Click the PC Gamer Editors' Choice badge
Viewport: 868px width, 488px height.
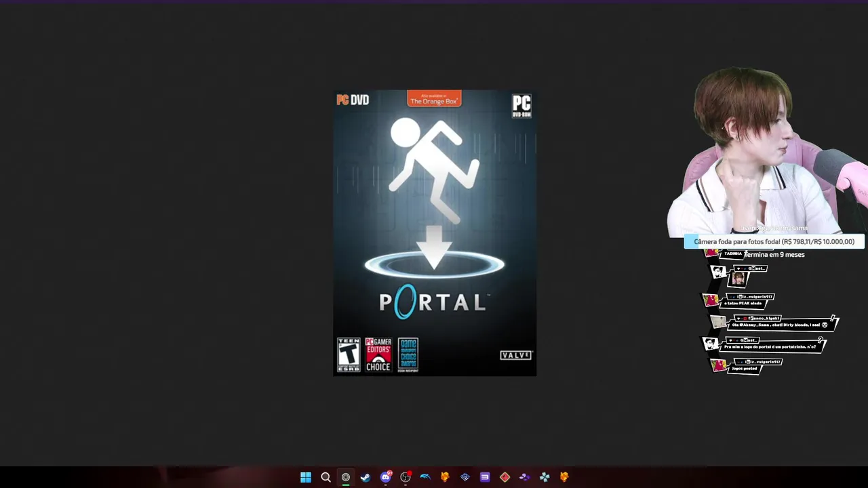pos(378,354)
